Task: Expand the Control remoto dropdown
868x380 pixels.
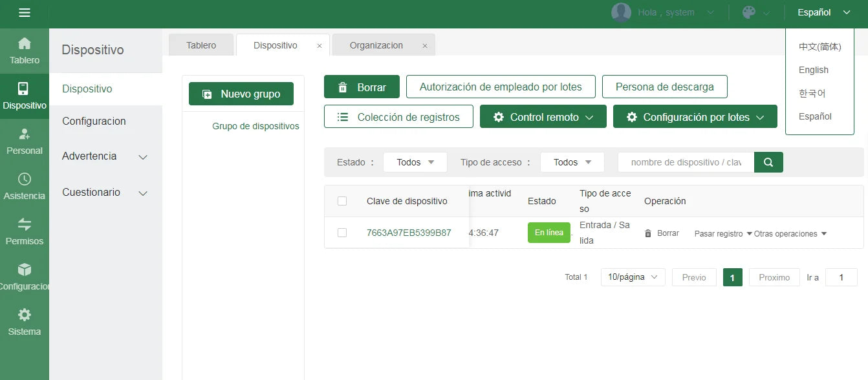Action: pyautogui.click(x=543, y=116)
